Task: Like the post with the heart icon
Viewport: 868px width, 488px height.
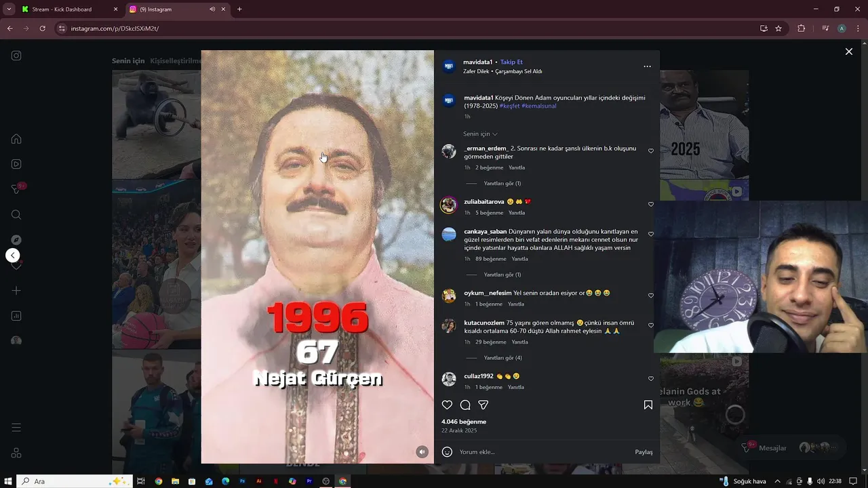Action: point(447,405)
